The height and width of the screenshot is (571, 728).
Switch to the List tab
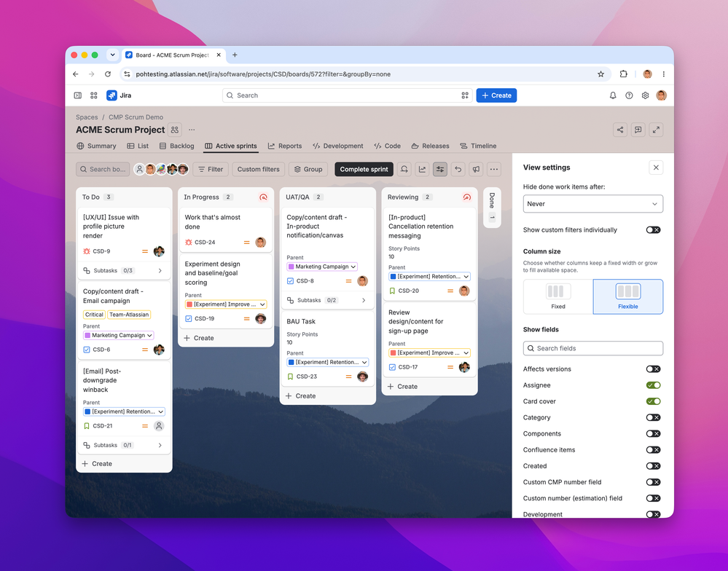pos(138,146)
